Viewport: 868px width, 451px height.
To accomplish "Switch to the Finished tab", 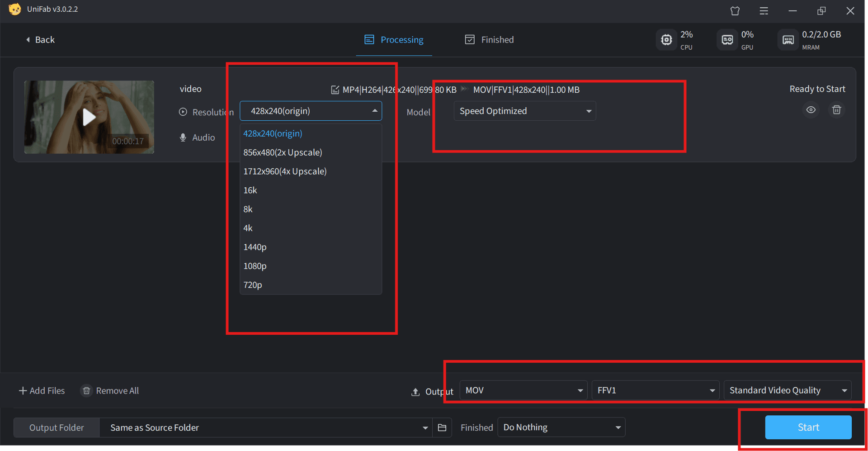I will [x=489, y=40].
